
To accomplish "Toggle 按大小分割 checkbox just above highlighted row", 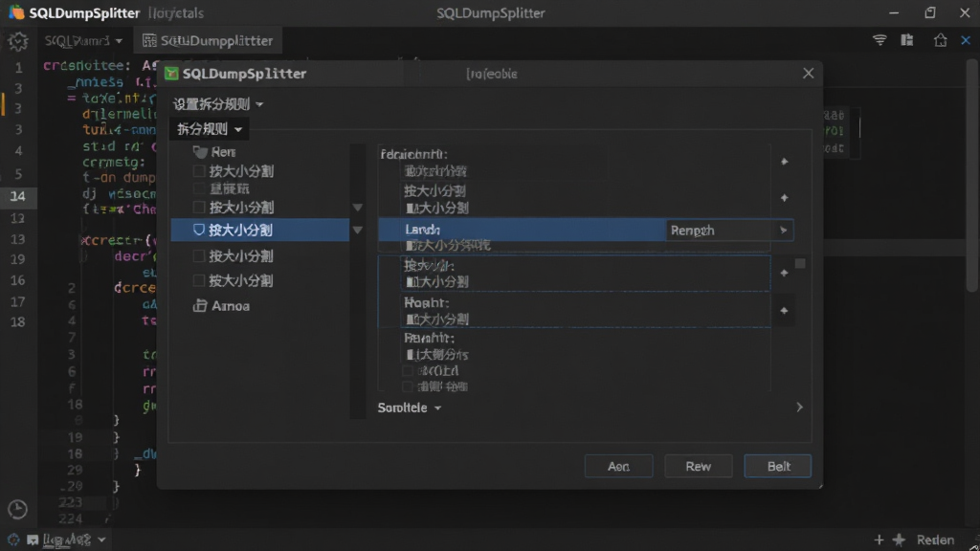I will [x=199, y=207].
